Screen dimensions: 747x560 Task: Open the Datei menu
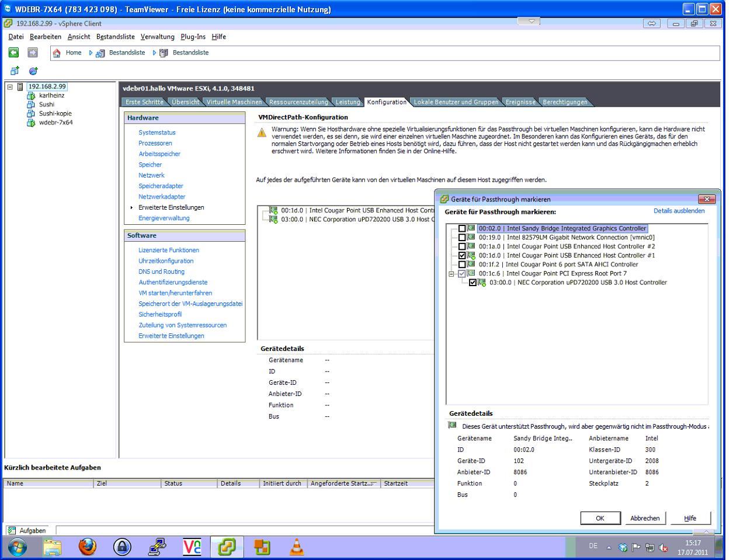[16, 37]
